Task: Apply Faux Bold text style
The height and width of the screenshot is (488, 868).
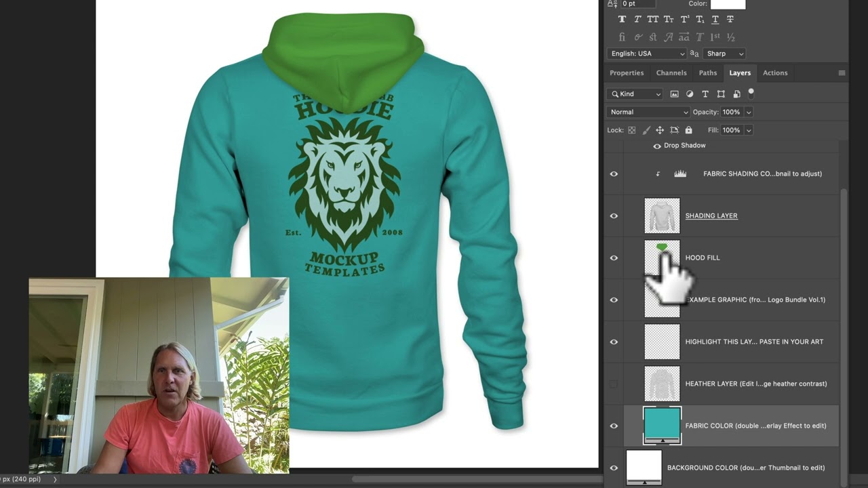Action: [622, 20]
